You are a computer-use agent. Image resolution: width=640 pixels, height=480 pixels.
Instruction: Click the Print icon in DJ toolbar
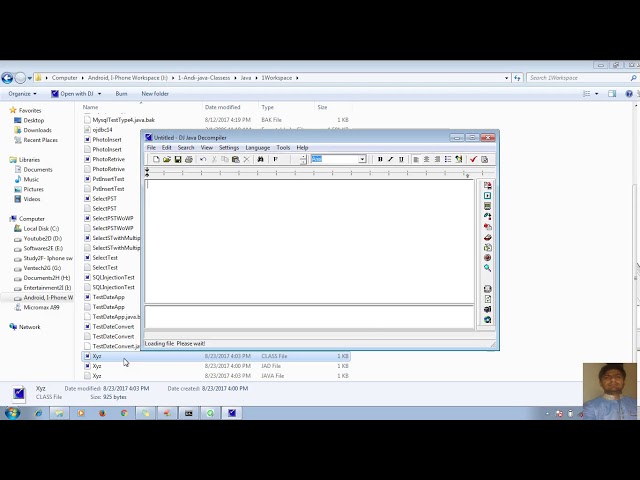189,159
